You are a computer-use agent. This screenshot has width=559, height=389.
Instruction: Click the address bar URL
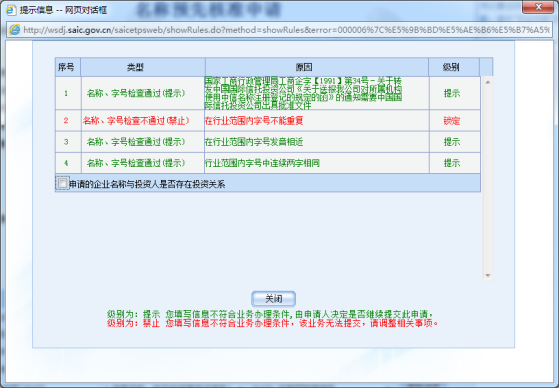286,30
